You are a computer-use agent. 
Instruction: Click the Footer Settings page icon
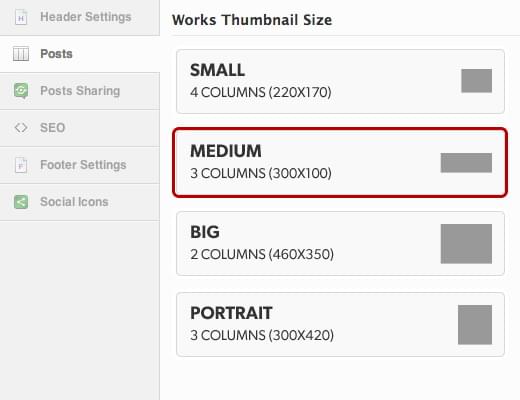coord(21,165)
